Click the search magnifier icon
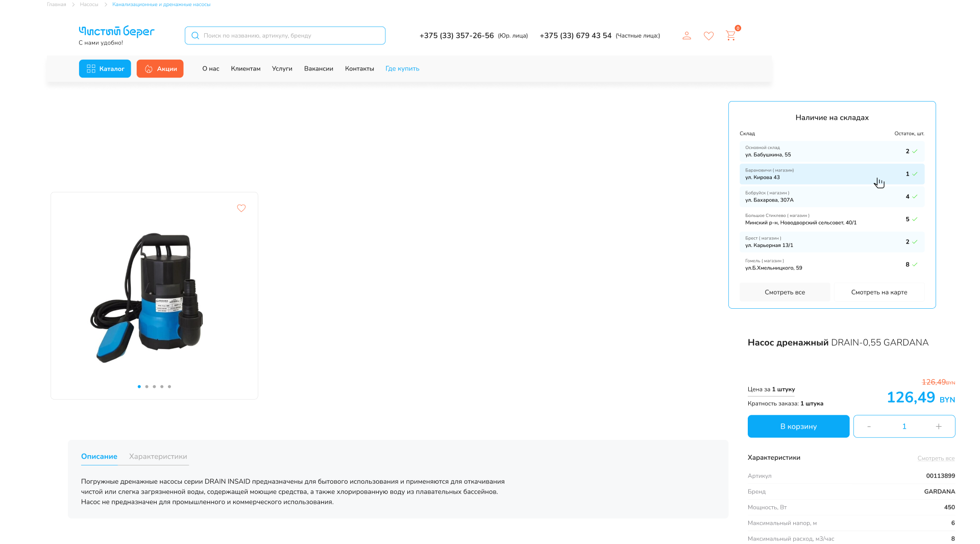Viewport: 980px width, 544px height. click(x=195, y=36)
